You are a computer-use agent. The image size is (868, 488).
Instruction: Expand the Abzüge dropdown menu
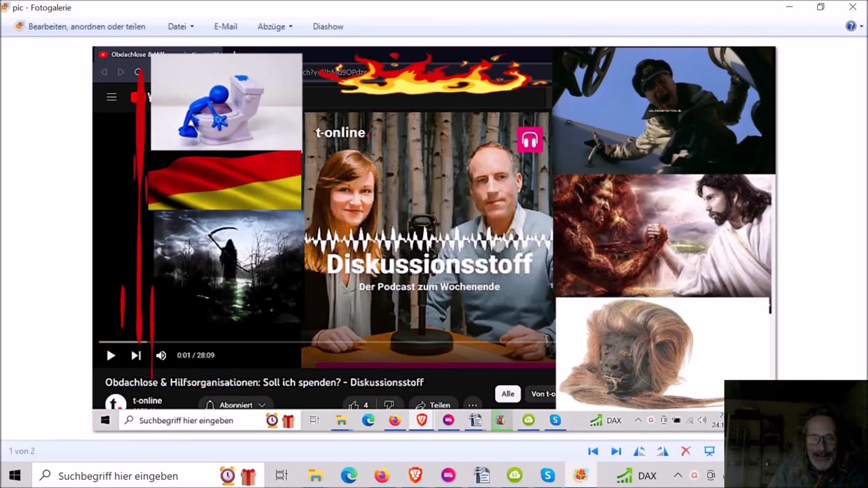click(x=275, y=26)
